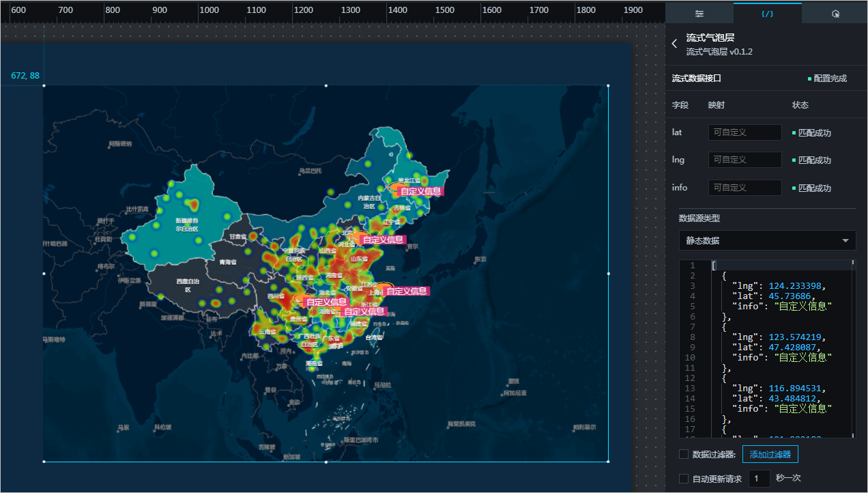The image size is (868, 493).
Task: Go back with the left chevron
Action: pos(674,44)
